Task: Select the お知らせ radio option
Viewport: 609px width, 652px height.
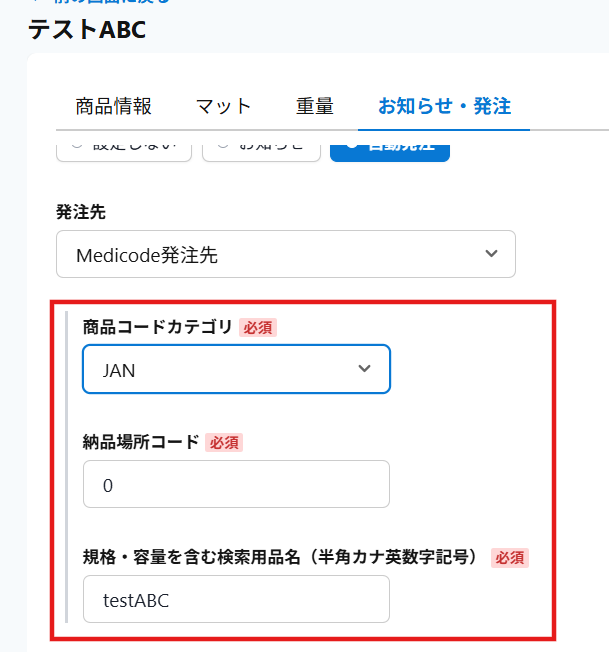Action: tap(261, 146)
